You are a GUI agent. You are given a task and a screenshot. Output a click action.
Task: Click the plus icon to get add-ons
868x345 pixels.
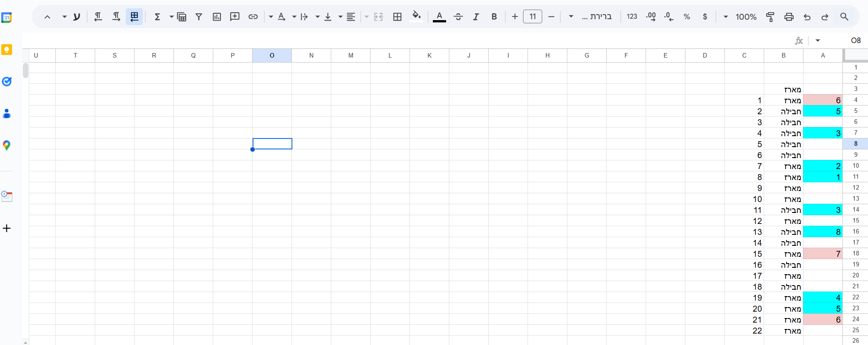7,228
